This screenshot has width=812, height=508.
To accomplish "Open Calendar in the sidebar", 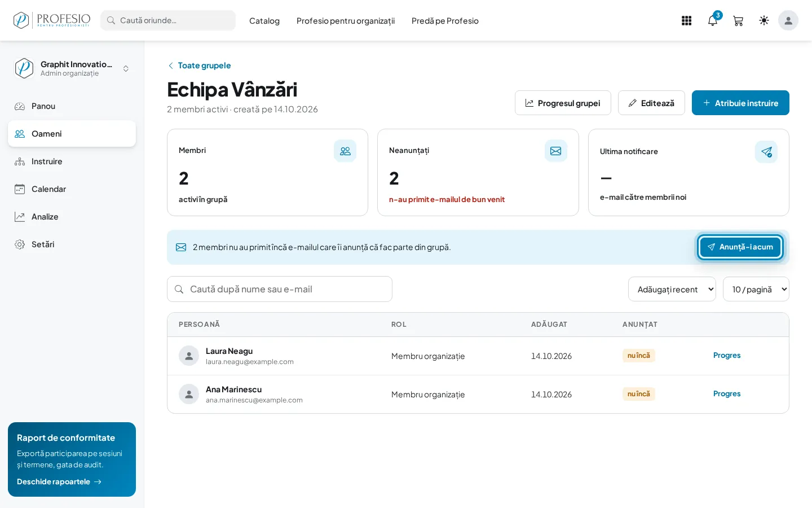I will [72, 189].
